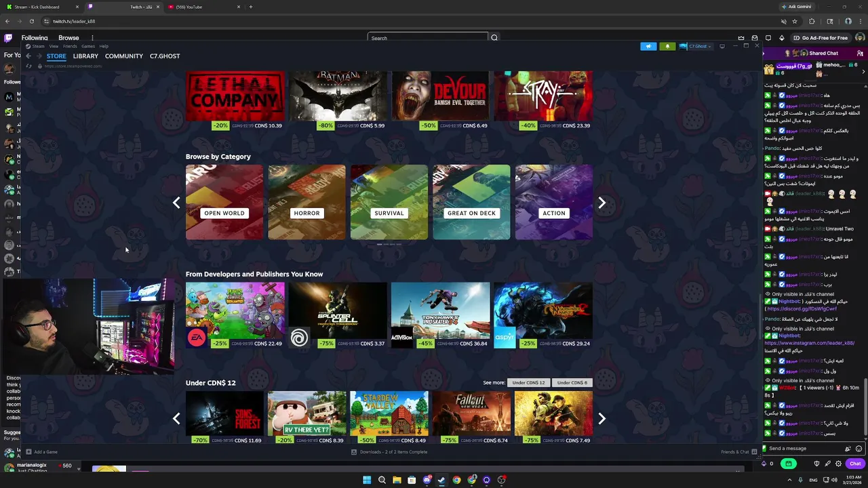Click the Under CDN$ 12 filter button

(528, 383)
